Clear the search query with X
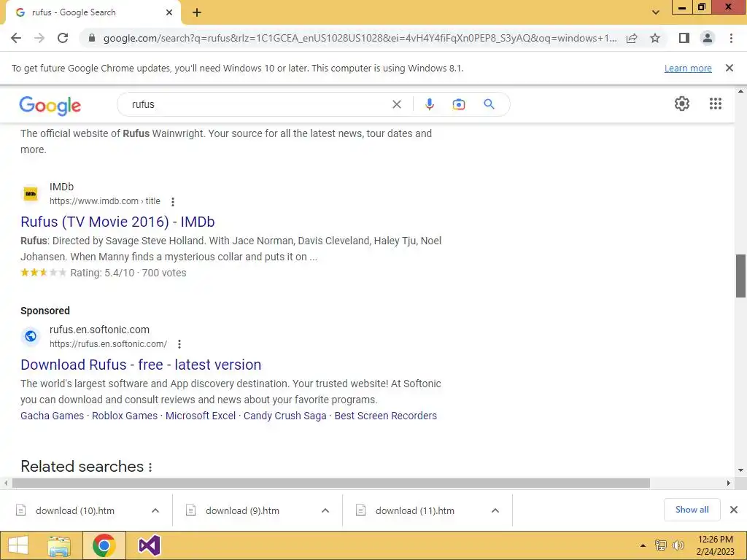This screenshot has height=560, width=747. click(396, 104)
